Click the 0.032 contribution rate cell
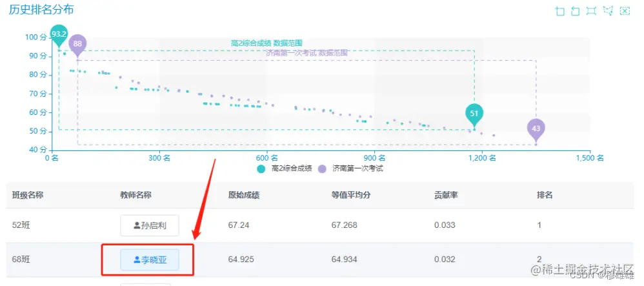The image size is (644, 286). point(445,260)
